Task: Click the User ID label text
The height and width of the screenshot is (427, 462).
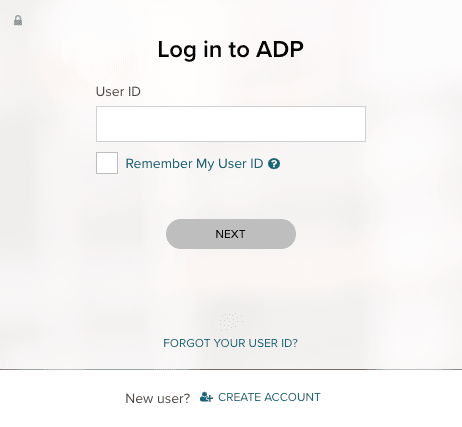Action: pyautogui.click(x=118, y=91)
